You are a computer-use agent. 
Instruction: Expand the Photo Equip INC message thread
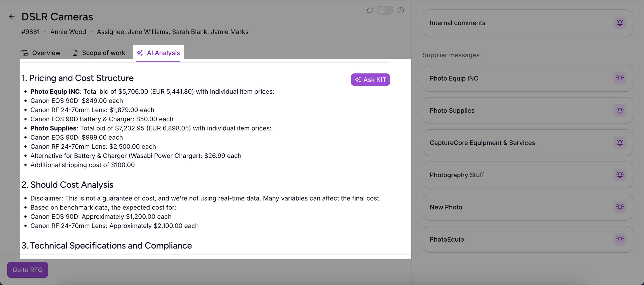[503, 78]
